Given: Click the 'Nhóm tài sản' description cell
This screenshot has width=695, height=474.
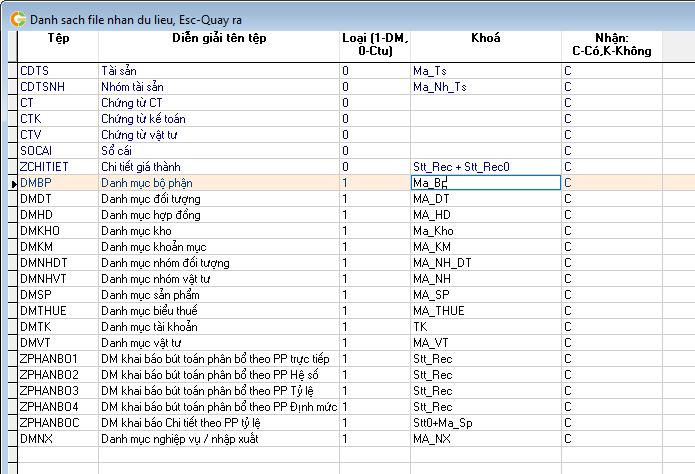Looking at the screenshot, I should (219, 87).
